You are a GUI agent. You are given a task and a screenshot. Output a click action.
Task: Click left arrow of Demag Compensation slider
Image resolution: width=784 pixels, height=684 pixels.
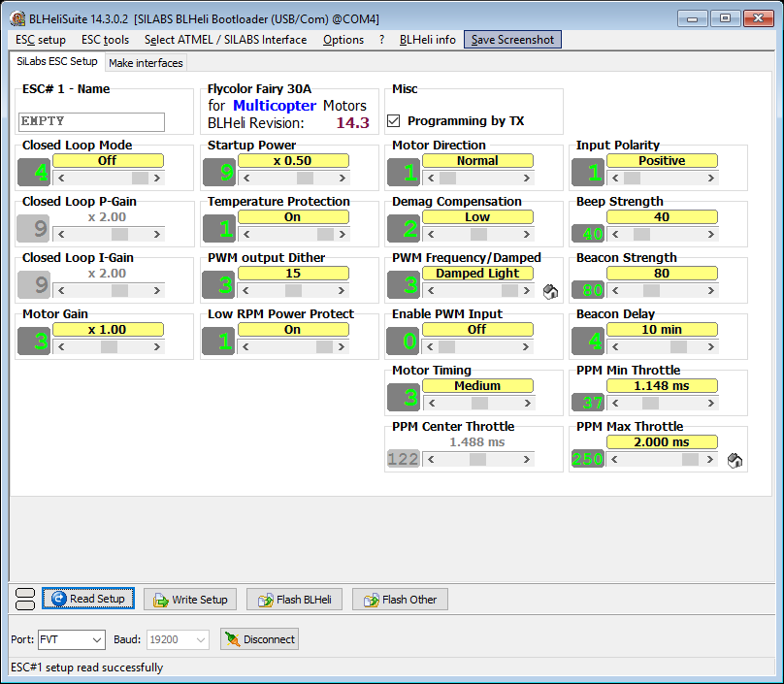431,234
